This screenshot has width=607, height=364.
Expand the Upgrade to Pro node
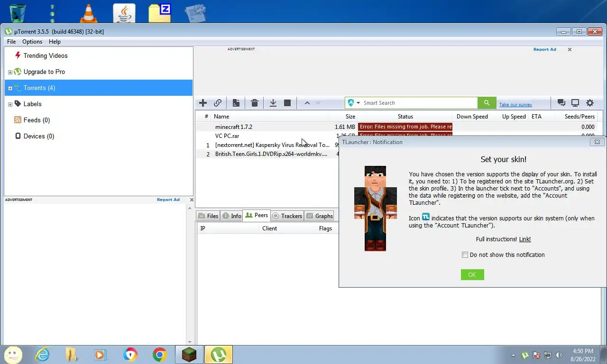pyautogui.click(x=10, y=72)
